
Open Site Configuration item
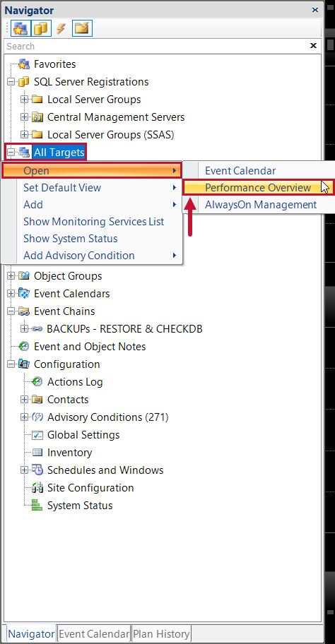[90, 488]
